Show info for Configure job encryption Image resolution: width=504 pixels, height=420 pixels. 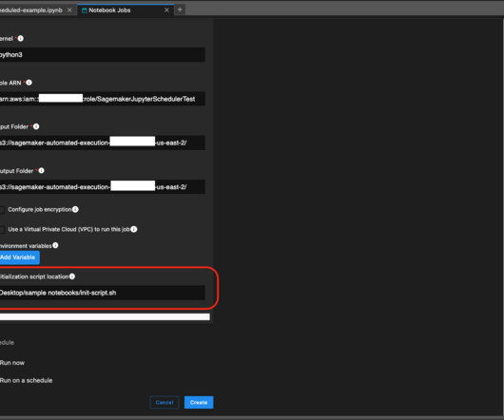pos(75,209)
